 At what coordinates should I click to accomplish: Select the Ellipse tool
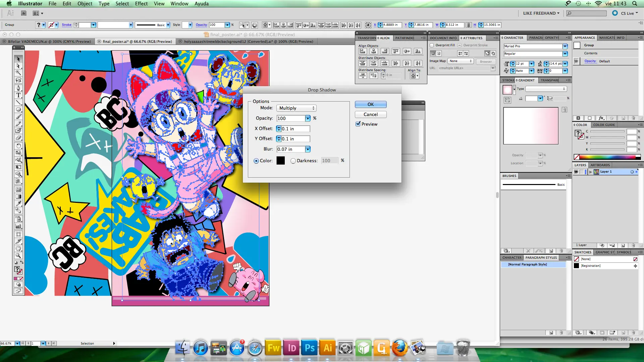pyautogui.click(x=18, y=109)
